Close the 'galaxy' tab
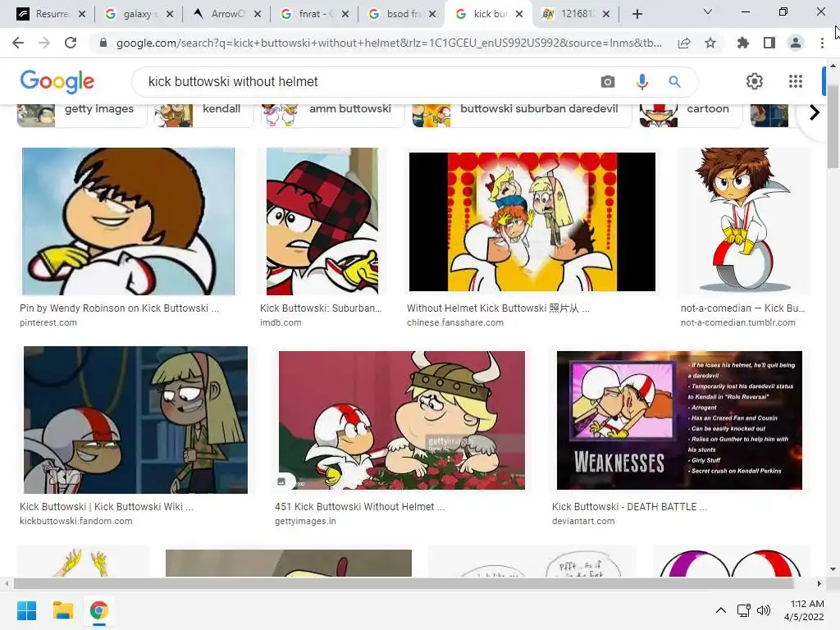This screenshot has width=840, height=630. [170, 14]
